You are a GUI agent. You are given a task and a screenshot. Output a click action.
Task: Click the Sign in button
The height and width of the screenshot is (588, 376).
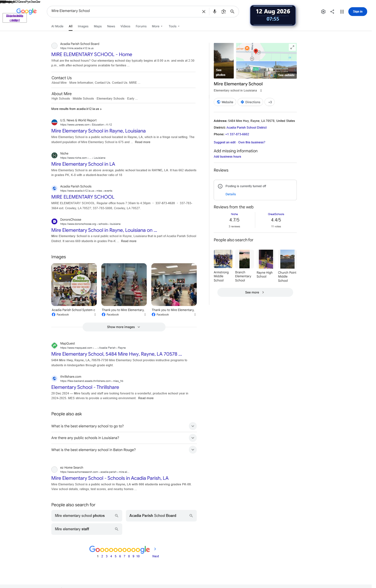click(x=358, y=12)
